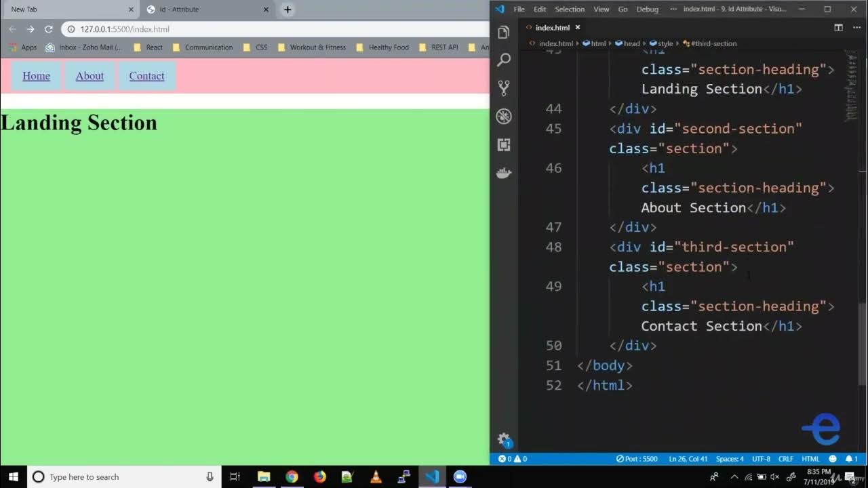Open the Debug view in activity bar
Viewport: 868px width, 488px height.
tap(503, 116)
